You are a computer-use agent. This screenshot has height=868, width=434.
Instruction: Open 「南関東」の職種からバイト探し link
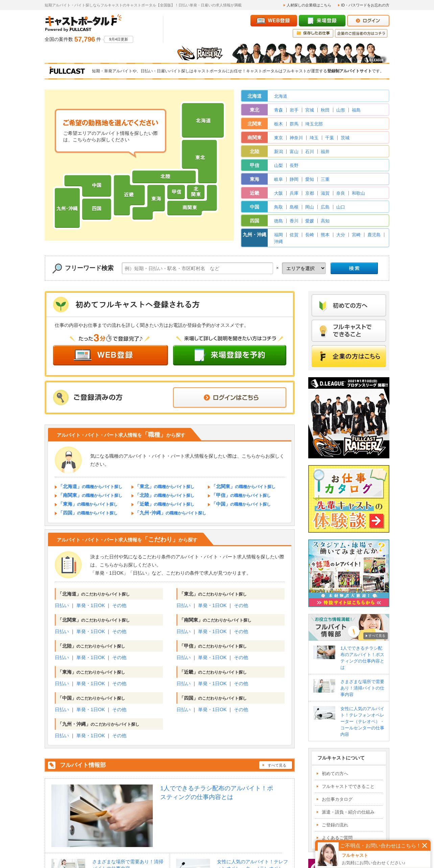pos(90,496)
